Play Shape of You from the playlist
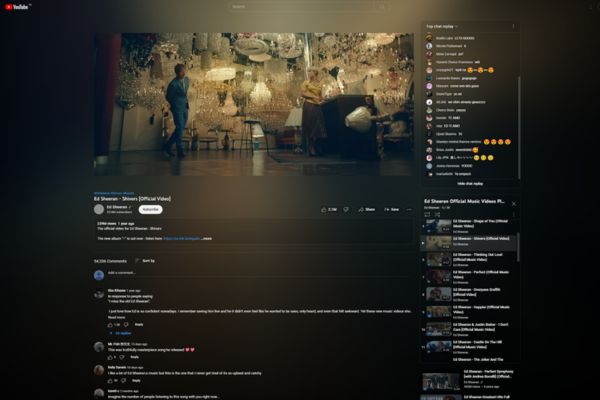The height and width of the screenshot is (400, 600). coord(470,226)
